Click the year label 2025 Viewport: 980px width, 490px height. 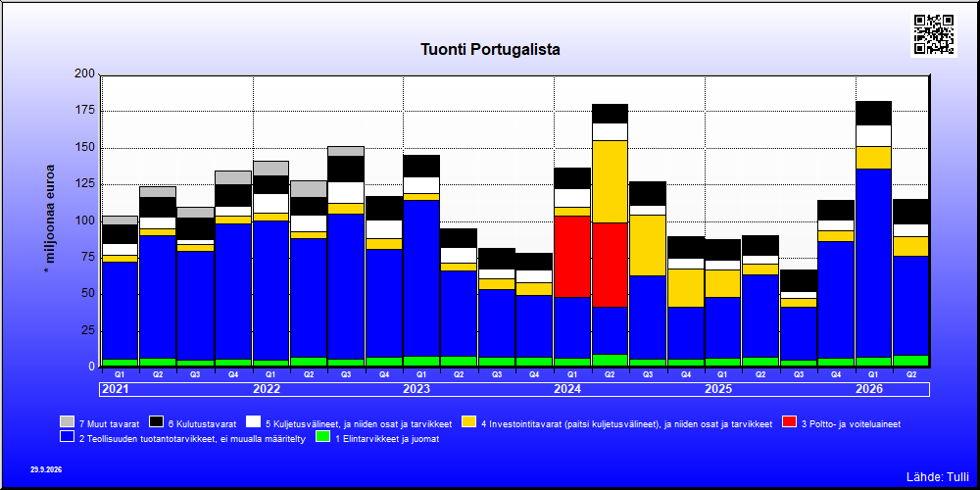coord(718,389)
